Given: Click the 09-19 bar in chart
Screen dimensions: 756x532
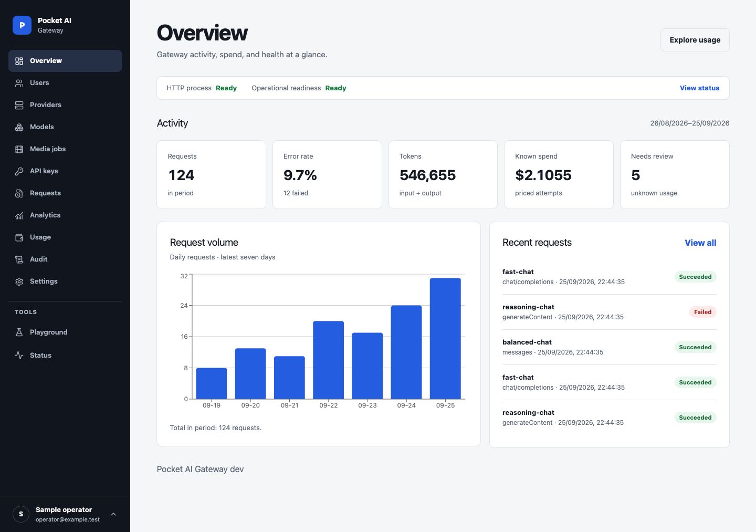Looking at the screenshot, I should 212,383.
